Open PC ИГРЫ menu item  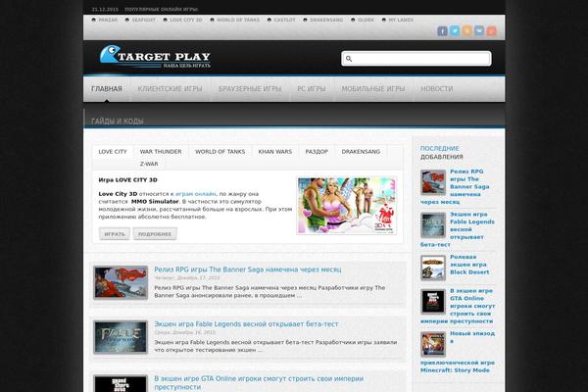[312, 89]
